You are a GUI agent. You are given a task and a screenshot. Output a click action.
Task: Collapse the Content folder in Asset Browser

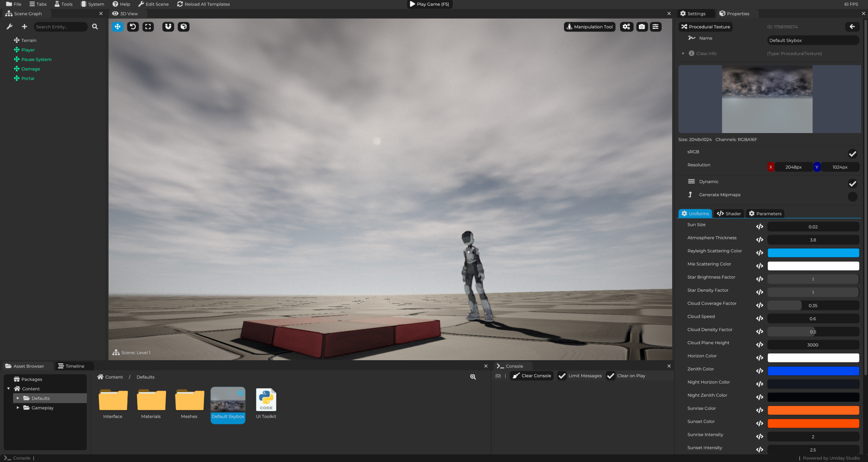point(8,388)
